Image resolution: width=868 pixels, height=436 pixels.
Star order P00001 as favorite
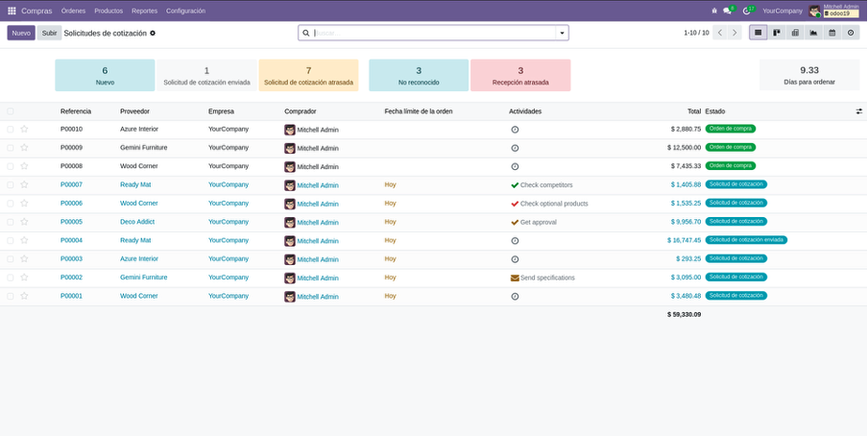[24, 296]
